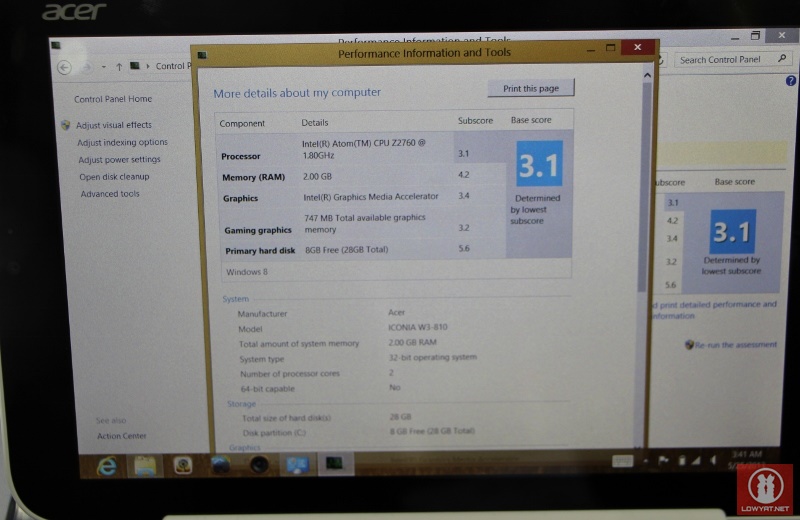Open Adjust visual effects link

coord(114,125)
